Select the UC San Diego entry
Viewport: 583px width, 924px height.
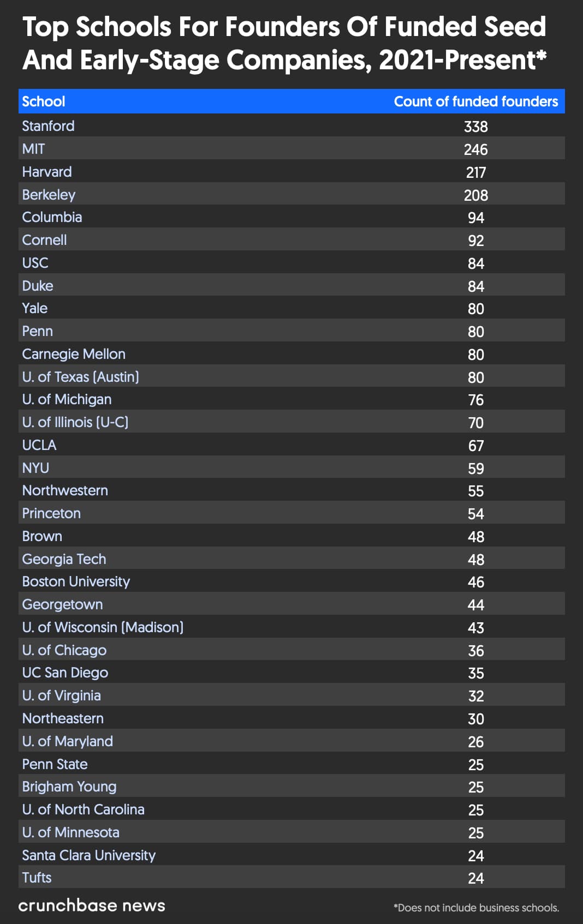coord(65,673)
